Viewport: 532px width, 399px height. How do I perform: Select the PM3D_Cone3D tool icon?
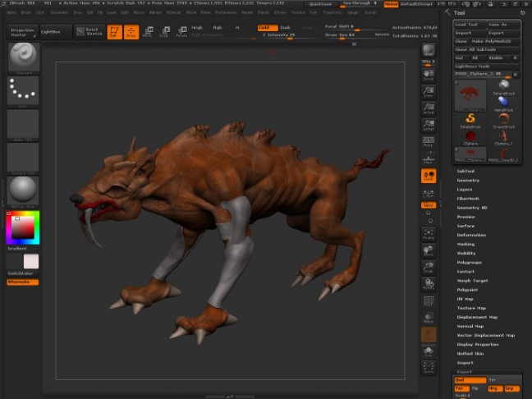click(504, 154)
